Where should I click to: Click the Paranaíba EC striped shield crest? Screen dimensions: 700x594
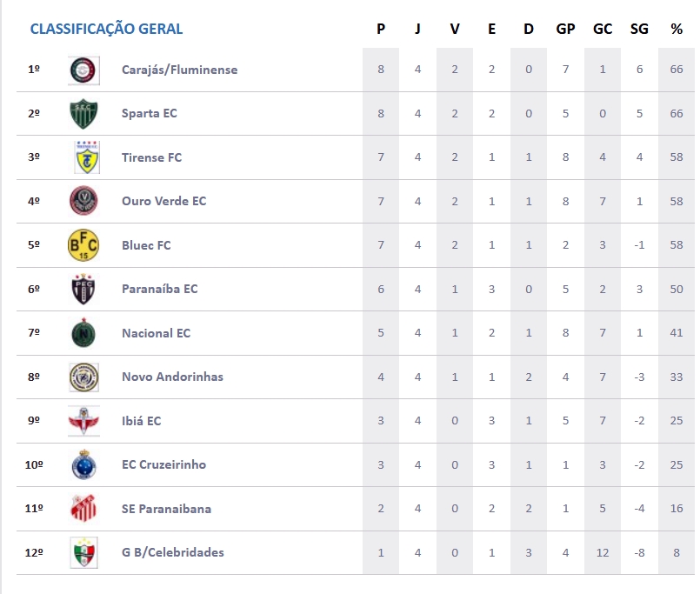tap(84, 290)
